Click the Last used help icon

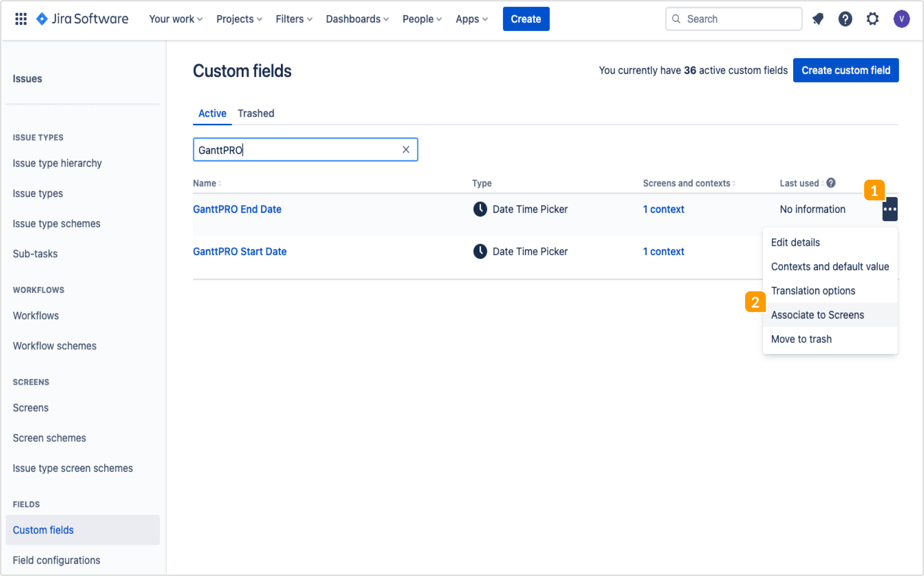point(831,183)
